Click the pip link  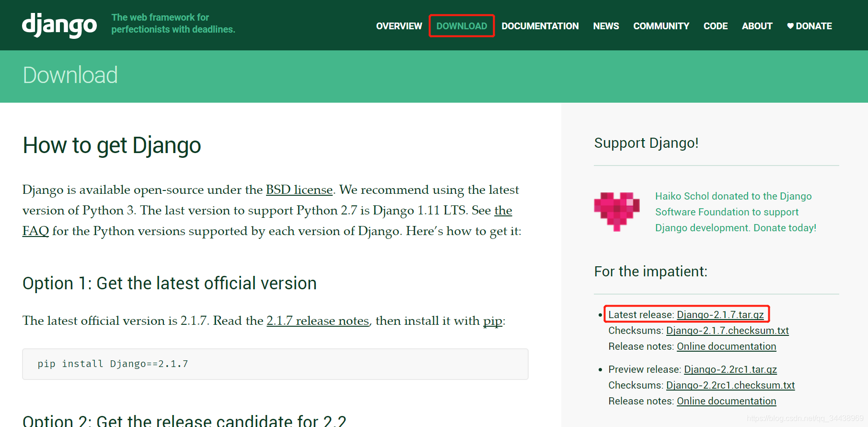(x=493, y=321)
